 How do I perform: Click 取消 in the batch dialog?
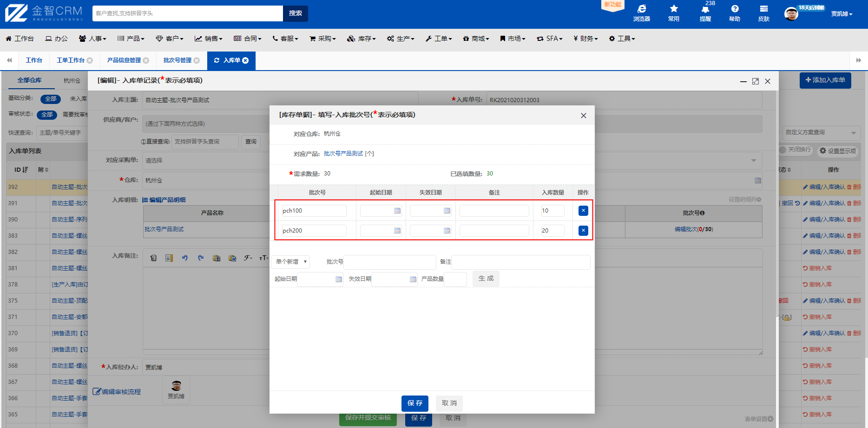click(x=449, y=403)
